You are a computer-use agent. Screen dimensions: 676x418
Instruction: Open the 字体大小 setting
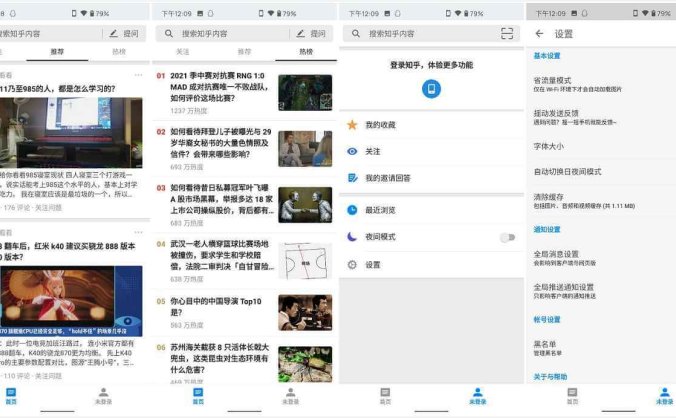click(x=601, y=147)
